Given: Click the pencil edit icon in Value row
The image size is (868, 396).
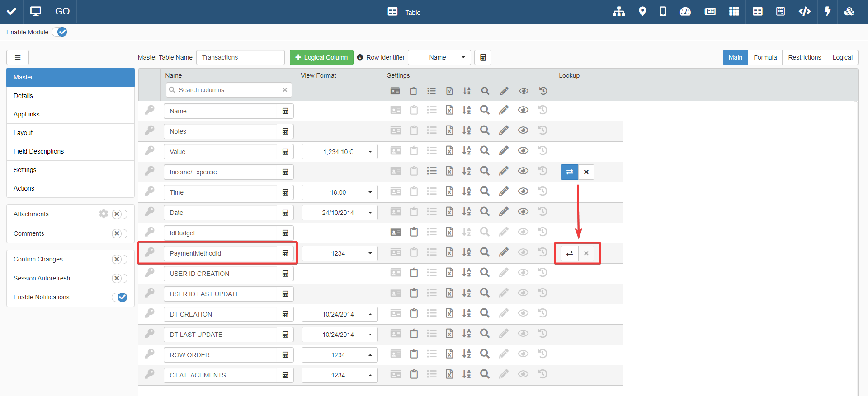Looking at the screenshot, I should [504, 151].
